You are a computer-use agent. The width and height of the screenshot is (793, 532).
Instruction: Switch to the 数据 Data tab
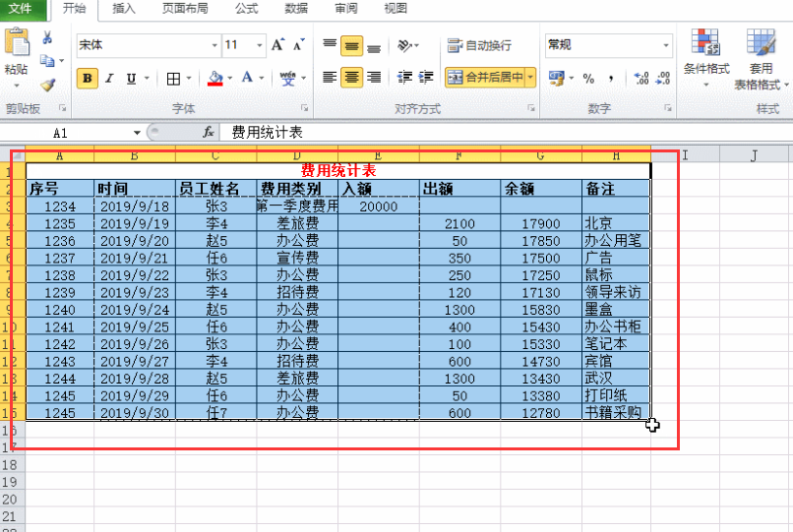[x=296, y=9]
